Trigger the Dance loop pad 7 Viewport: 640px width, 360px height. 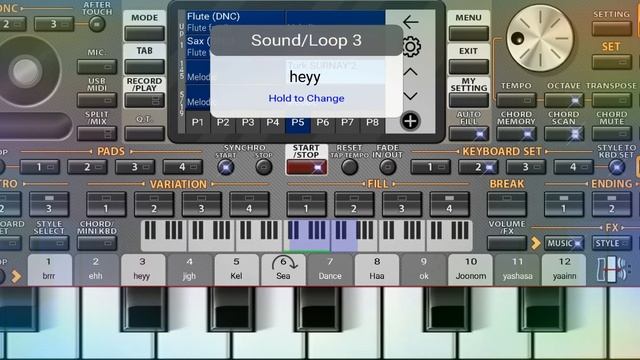tap(330, 269)
